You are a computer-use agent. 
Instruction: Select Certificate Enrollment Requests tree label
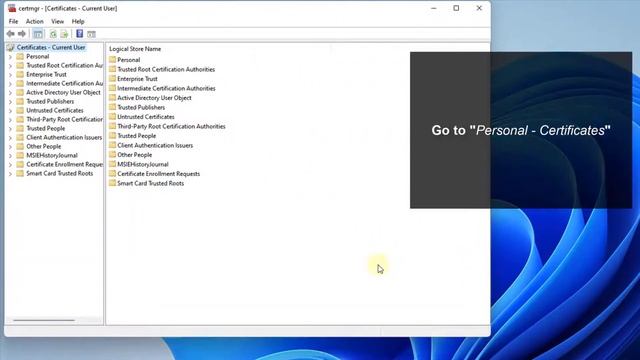click(x=64, y=164)
